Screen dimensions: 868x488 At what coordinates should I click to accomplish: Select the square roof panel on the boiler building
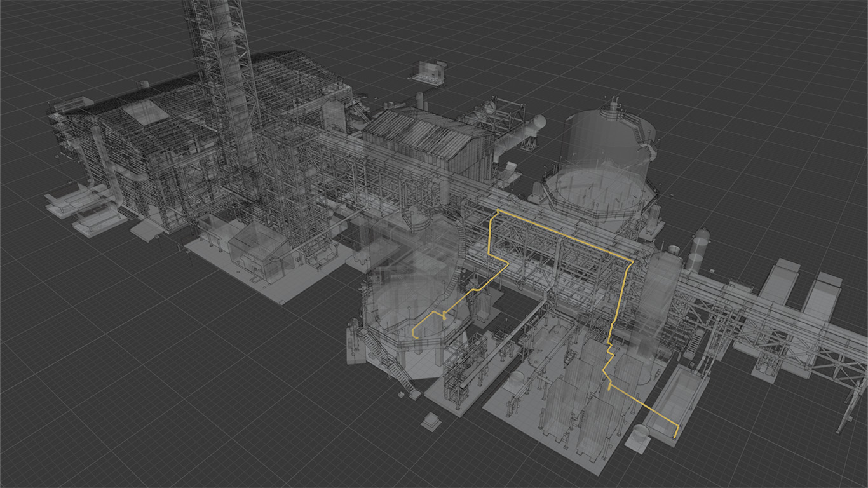(x=146, y=112)
